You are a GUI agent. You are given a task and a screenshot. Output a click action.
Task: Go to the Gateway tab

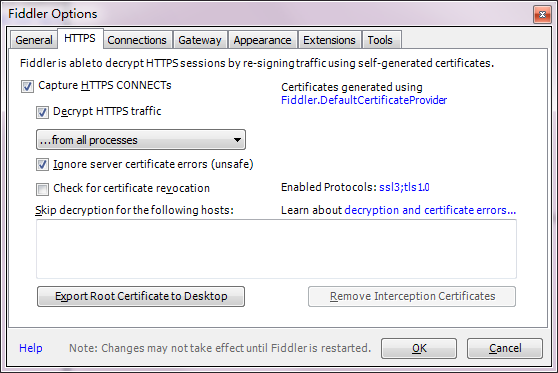200,40
